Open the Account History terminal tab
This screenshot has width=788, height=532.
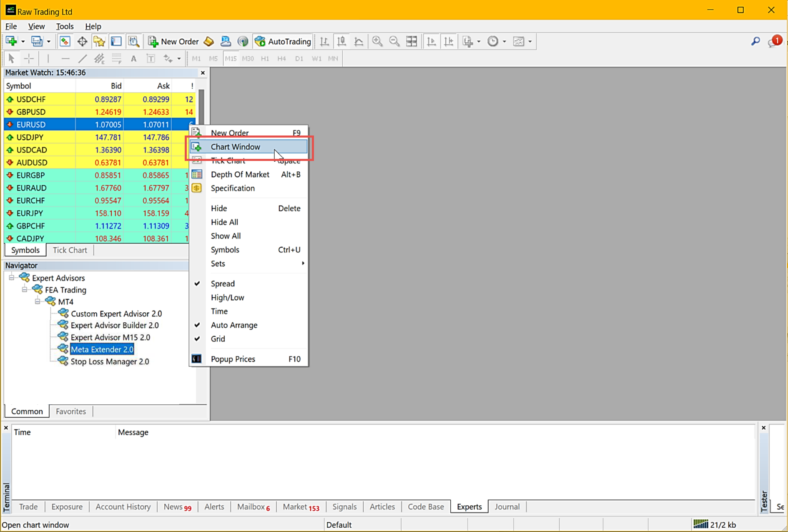(123, 507)
